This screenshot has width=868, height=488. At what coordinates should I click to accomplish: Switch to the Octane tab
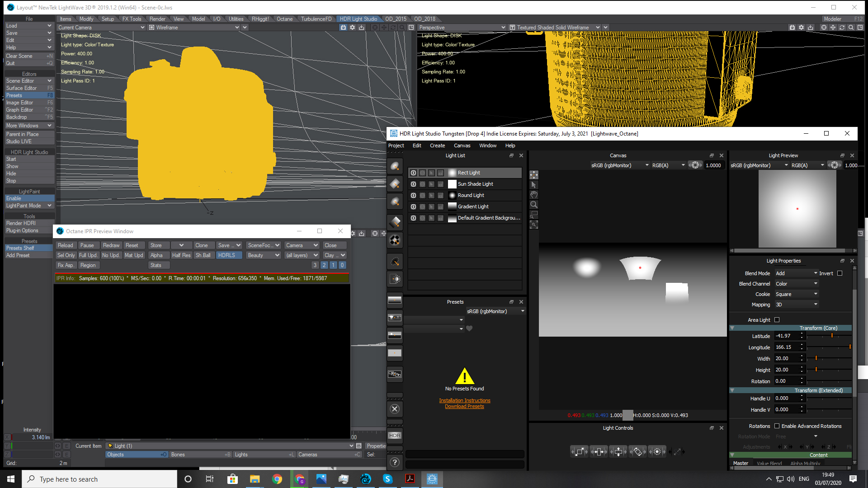(284, 19)
